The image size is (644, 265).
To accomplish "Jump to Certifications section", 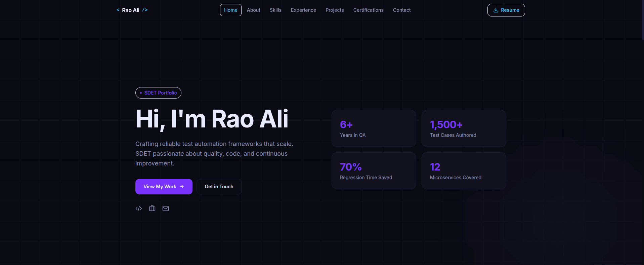I will pyautogui.click(x=368, y=10).
